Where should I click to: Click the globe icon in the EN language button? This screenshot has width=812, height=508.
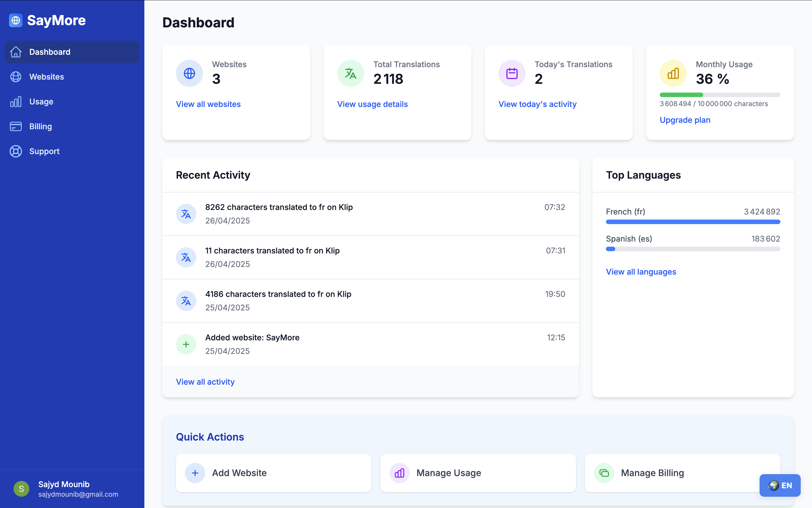pos(773,485)
